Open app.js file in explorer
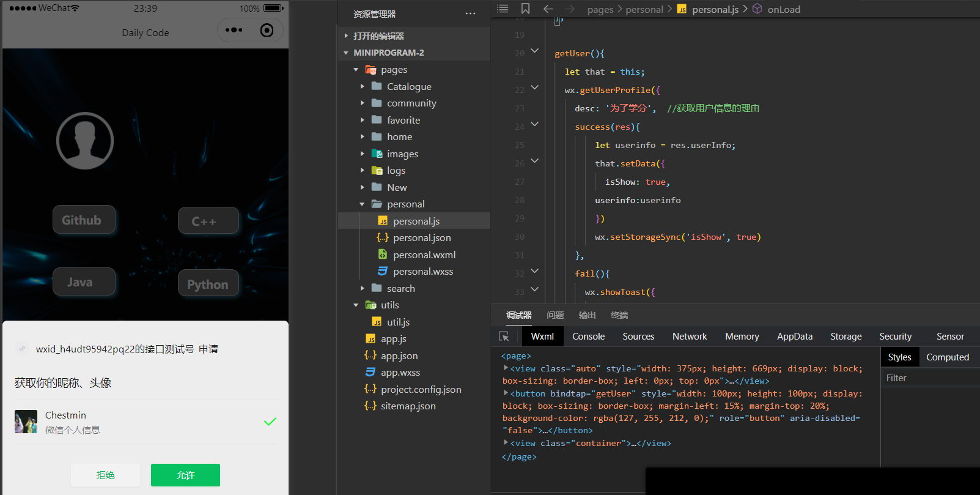980x495 pixels. [393, 338]
